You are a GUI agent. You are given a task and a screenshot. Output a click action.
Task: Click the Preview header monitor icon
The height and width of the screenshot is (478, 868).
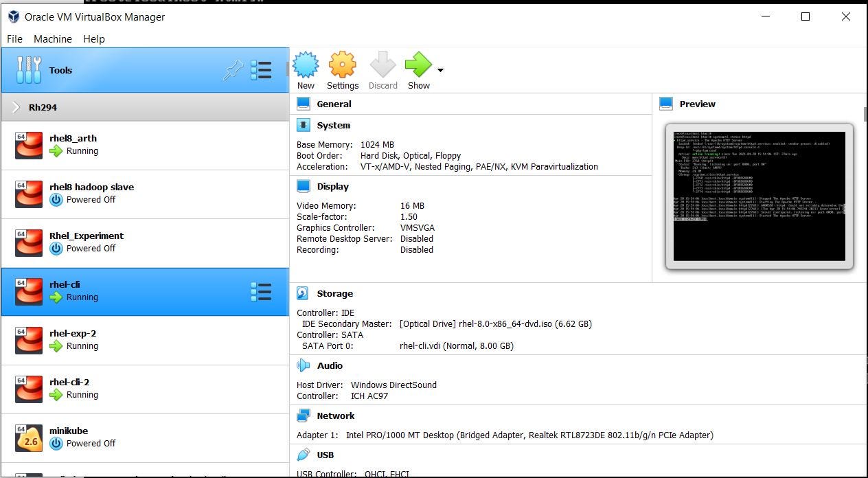coord(665,104)
